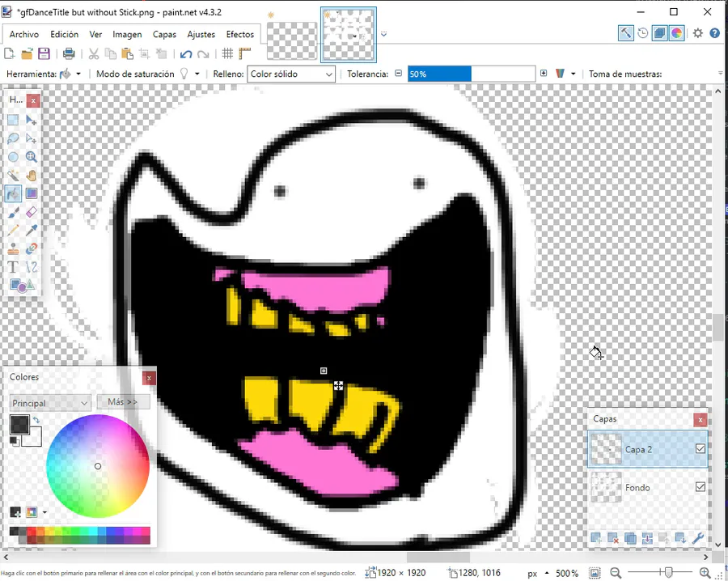The height and width of the screenshot is (581, 728).
Task: Toggle the pixel grid
Action: click(227, 54)
